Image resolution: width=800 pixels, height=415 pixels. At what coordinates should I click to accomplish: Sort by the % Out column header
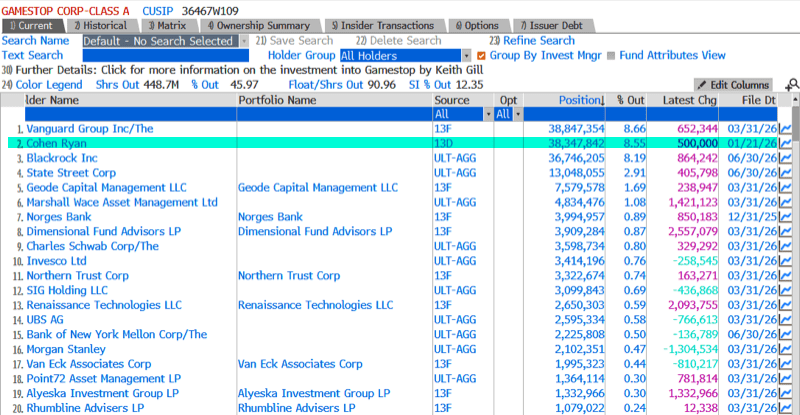(631, 100)
